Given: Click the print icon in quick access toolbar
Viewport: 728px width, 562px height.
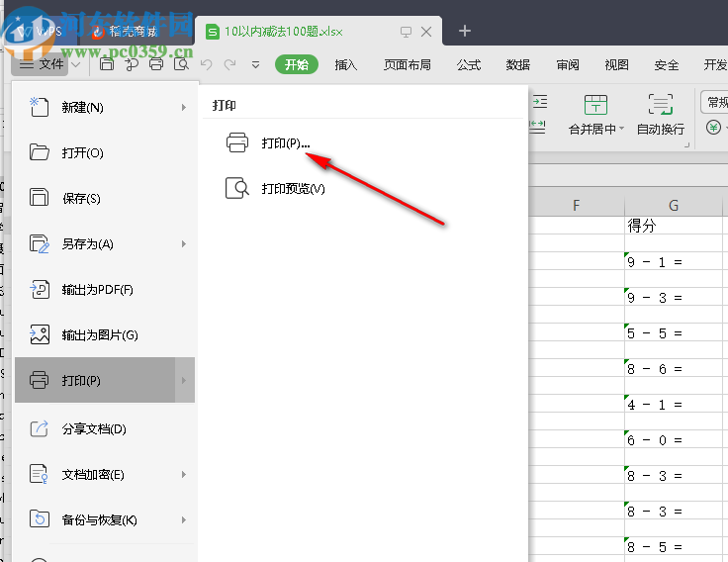Looking at the screenshot, I should pyautogui.click(x=156, y=64).
